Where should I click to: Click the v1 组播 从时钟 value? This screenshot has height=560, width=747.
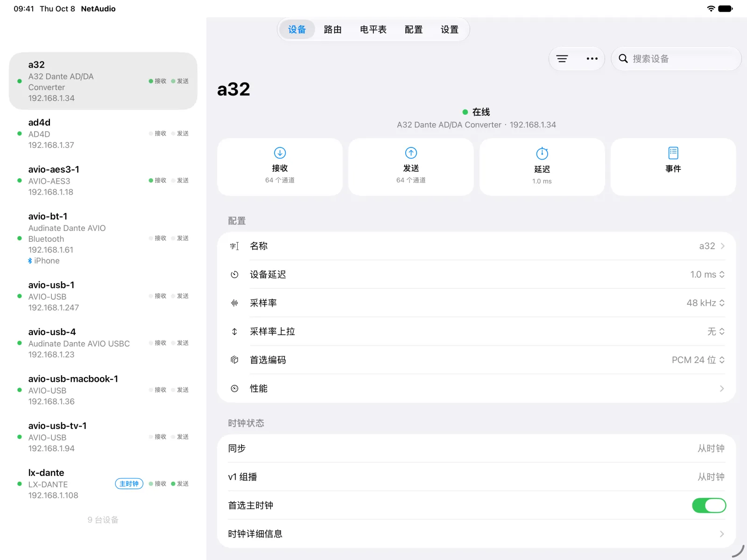coord(711,477)
